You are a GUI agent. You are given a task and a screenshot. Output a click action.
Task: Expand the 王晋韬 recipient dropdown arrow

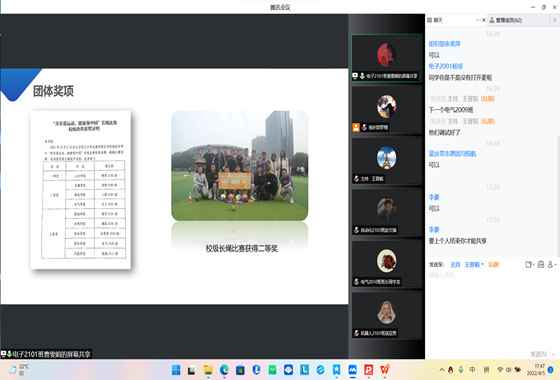(482, 264)
